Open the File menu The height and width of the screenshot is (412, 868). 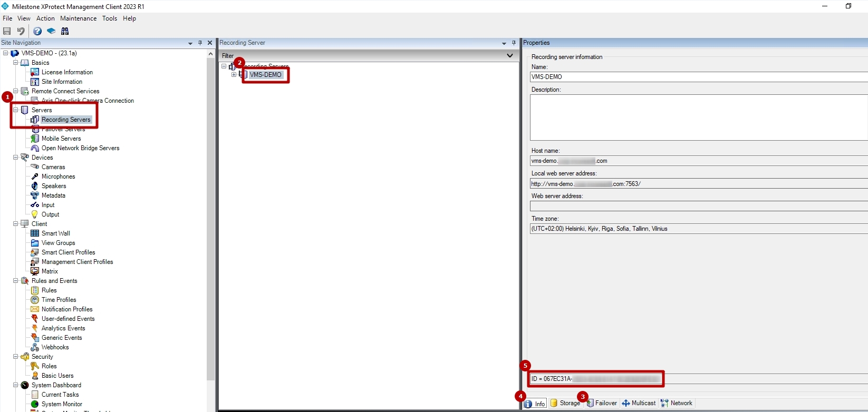click(x=7, y=18)
